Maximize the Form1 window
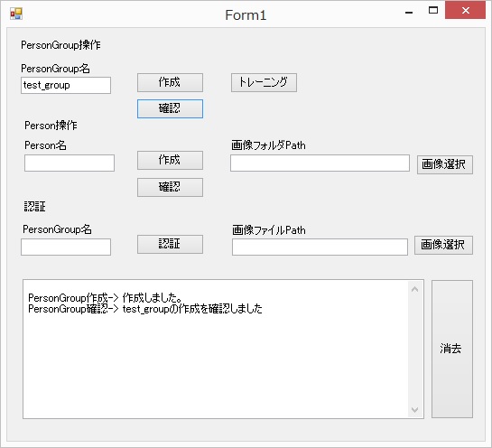This screenshot has width=492, height=448. [x=433, y=11]
